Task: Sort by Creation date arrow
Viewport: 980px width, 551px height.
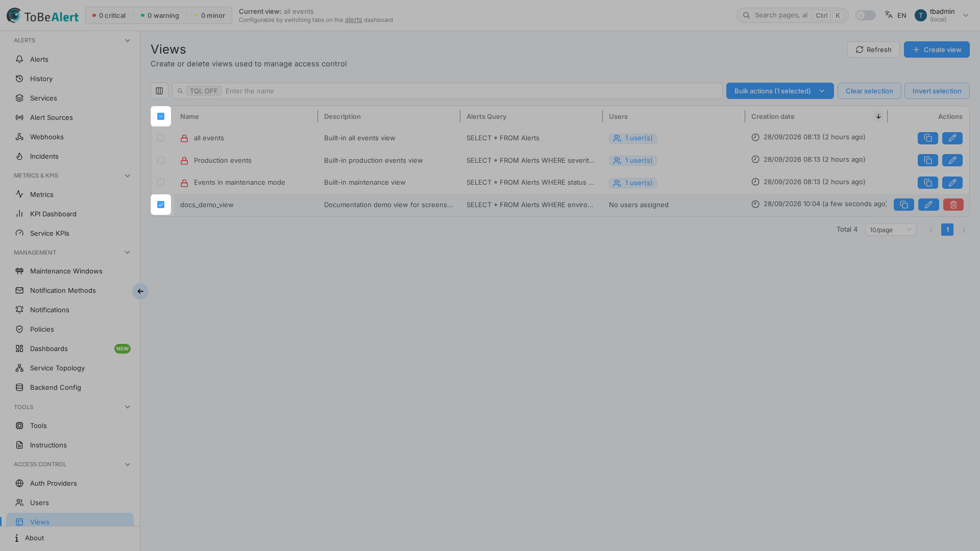Action: tap(878, 116)
